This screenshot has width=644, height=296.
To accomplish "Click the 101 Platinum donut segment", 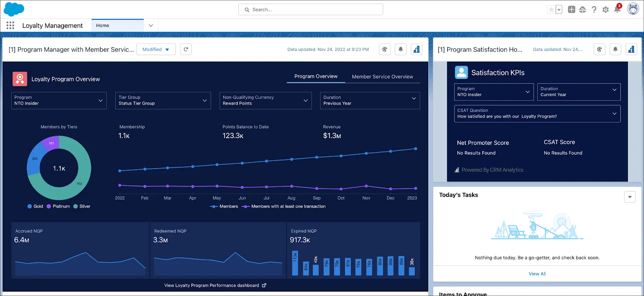I will (x=52, y=143).
